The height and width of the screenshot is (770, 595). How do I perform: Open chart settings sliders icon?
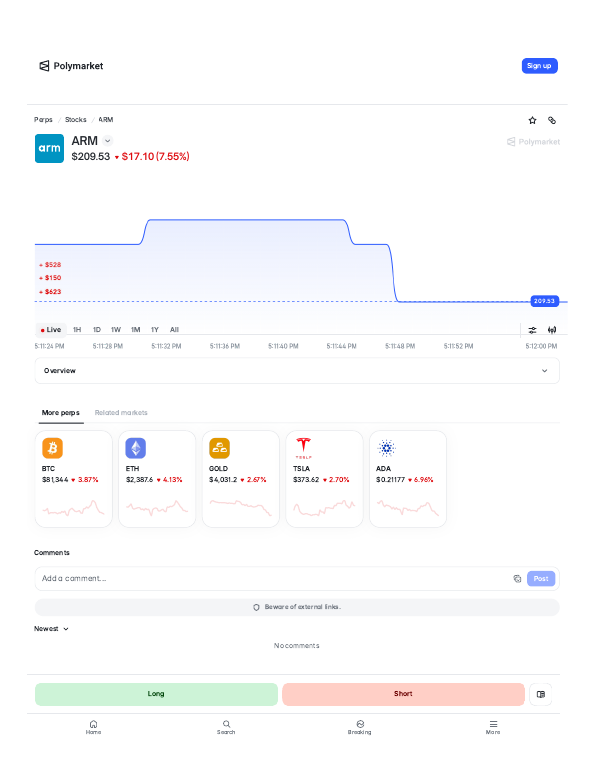pos(532,330)
